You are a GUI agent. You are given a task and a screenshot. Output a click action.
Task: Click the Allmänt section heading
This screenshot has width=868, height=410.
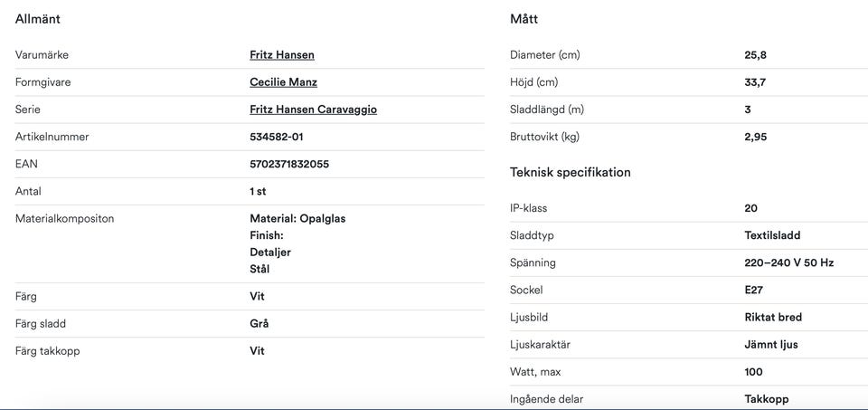pyautogui.click(x=38, y=19)
